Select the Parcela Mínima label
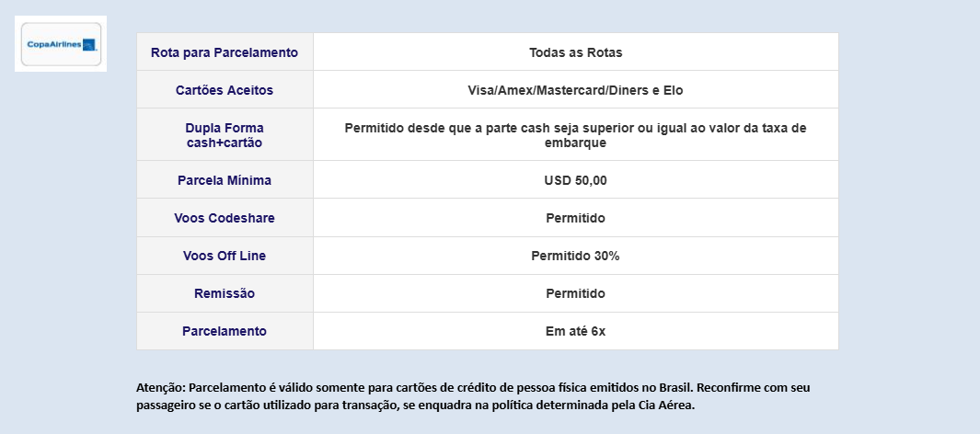The width and height of the screenshot is (980, 434). (x=225, y=180)
